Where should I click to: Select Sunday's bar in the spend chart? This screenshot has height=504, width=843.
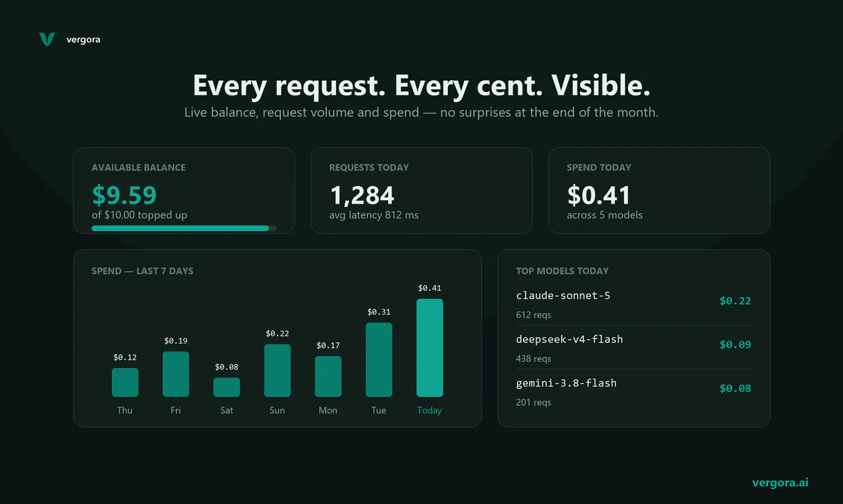point(277,371)
